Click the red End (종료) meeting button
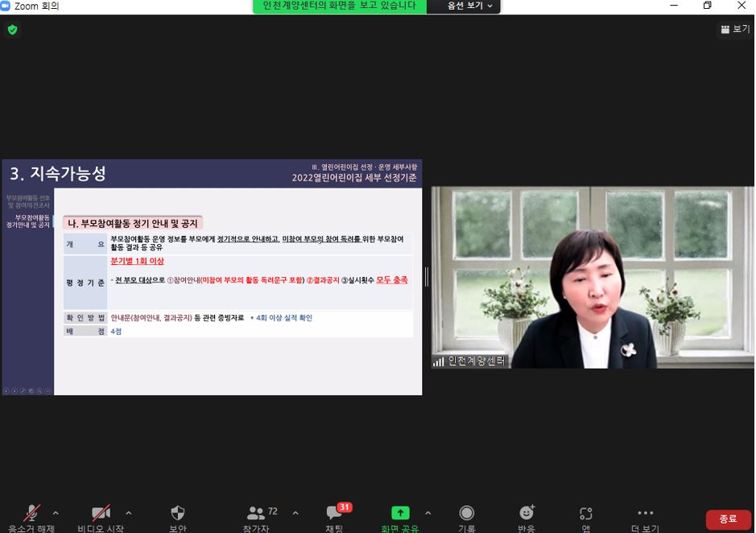The width and height of the screenshot is (756, 533). 728,519
